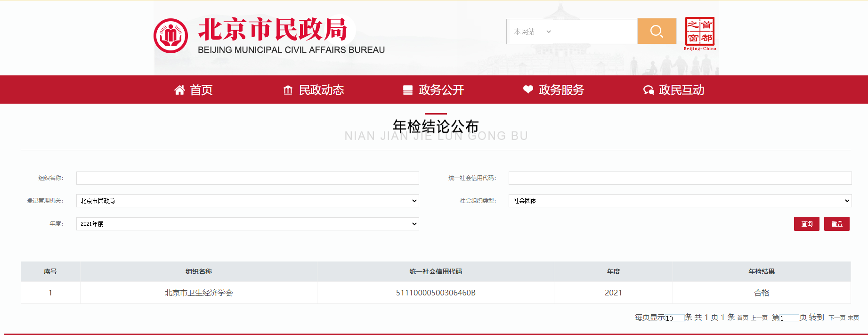
Task: Click the building icon beside 民政动态
Action: (288, 90)
